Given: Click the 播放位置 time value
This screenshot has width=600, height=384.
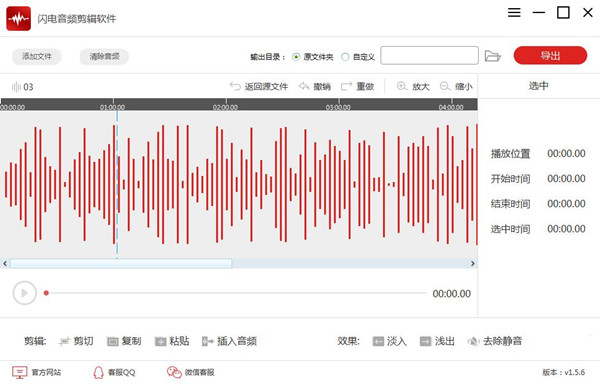Looking at the screenshot, I should [566, 154].
